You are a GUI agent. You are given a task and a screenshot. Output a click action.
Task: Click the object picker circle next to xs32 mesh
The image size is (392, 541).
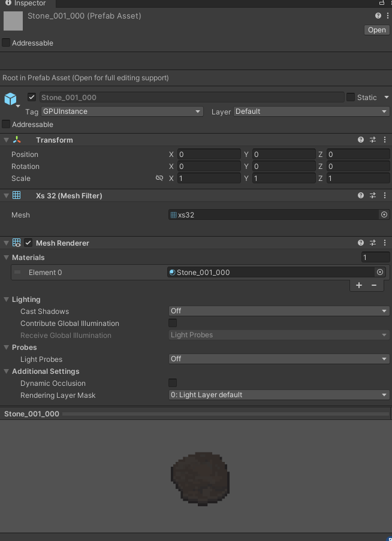click(384, 214)
